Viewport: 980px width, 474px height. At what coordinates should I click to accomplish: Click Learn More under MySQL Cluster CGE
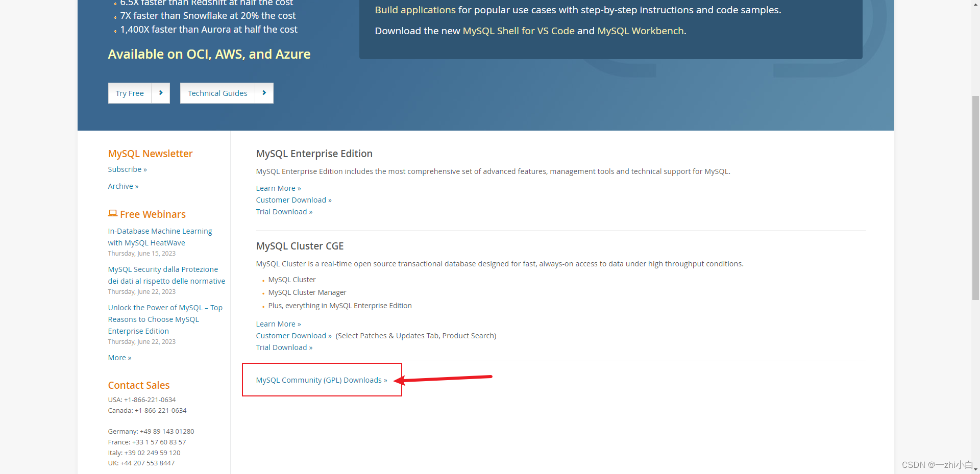pos(278,324)
